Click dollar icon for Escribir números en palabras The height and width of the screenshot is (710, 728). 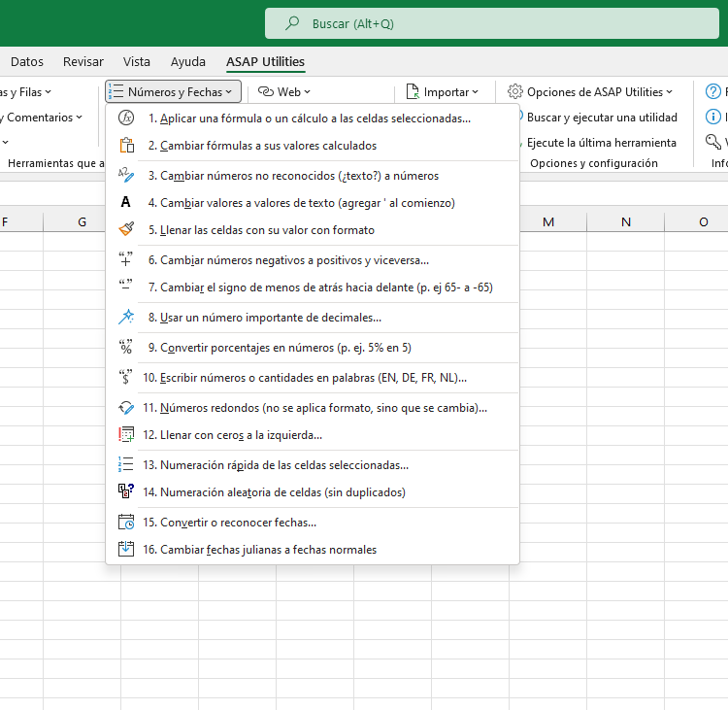point(126,377)
